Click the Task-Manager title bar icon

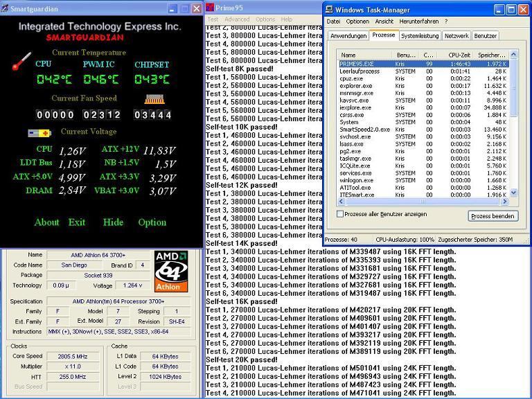[x=329, y=10]
